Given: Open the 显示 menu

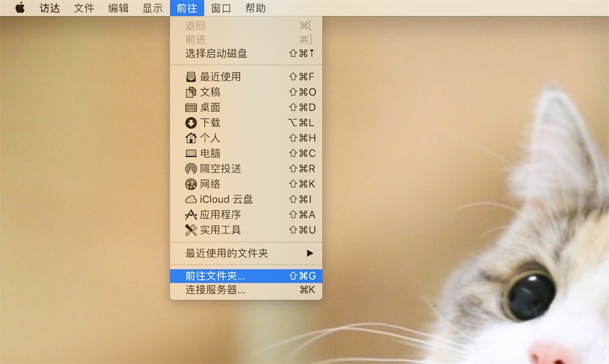Looking at the screenshot, I should 152,8.
